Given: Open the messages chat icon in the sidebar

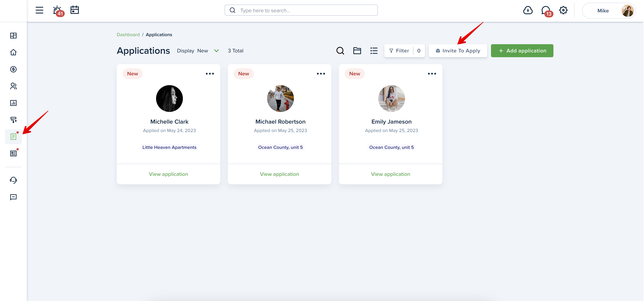Looking at the screenshot, I should pos(13,197).
